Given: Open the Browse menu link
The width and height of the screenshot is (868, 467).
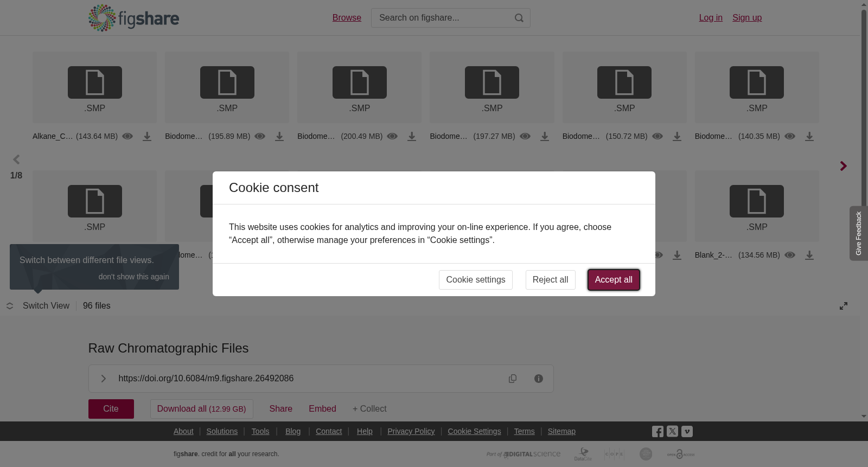Looking at the screenshot, I should [347, 18].
